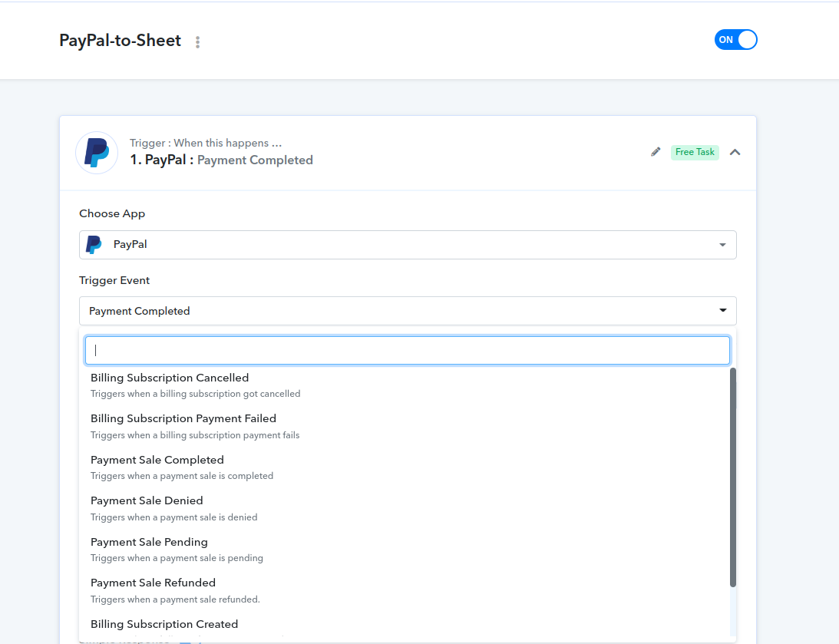Click the PayPal logo in trigger header
Image resolution: width=839 pixels, height=644 pixels.
tap(97, 153)
